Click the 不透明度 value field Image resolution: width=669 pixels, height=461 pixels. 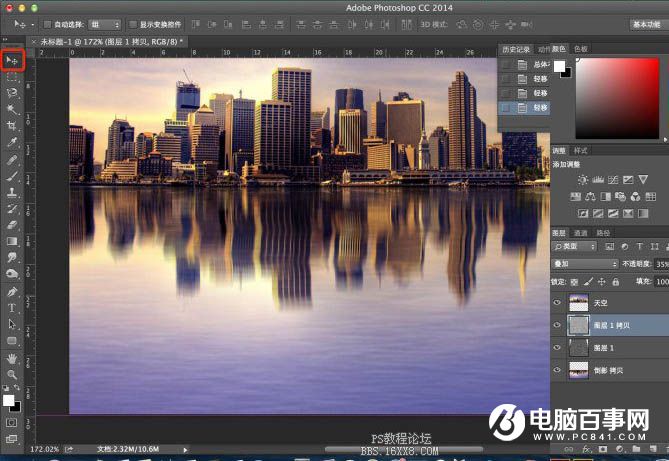pyautogui.click(x=662, y=264)
